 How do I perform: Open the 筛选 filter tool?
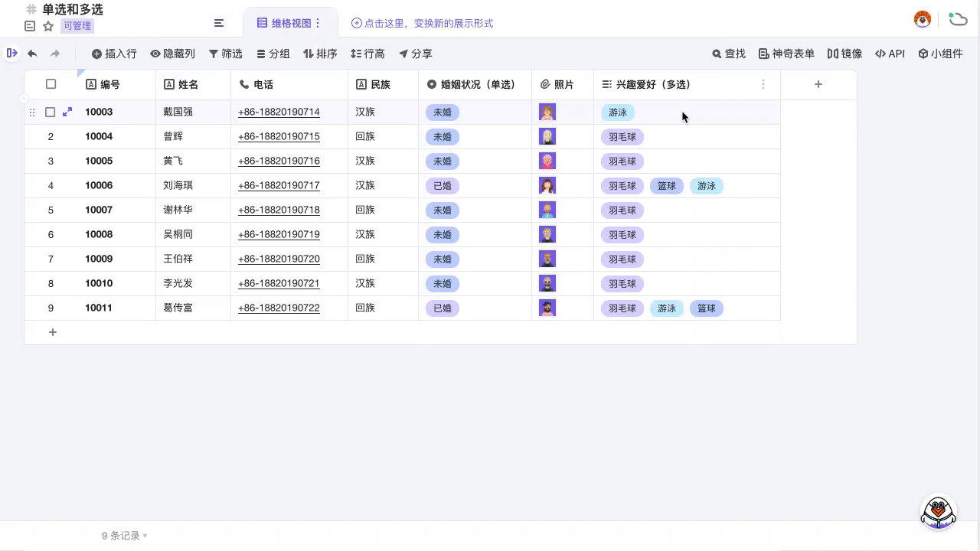pos(225,54)
